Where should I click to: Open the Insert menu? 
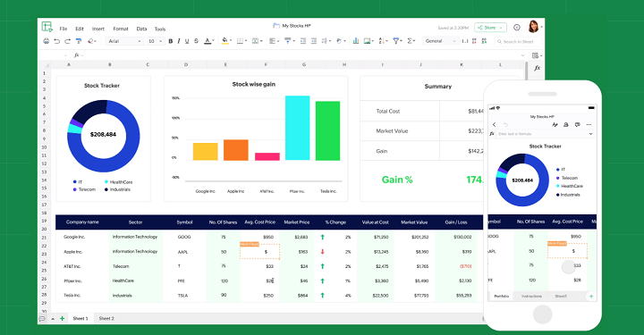[98, 29]
